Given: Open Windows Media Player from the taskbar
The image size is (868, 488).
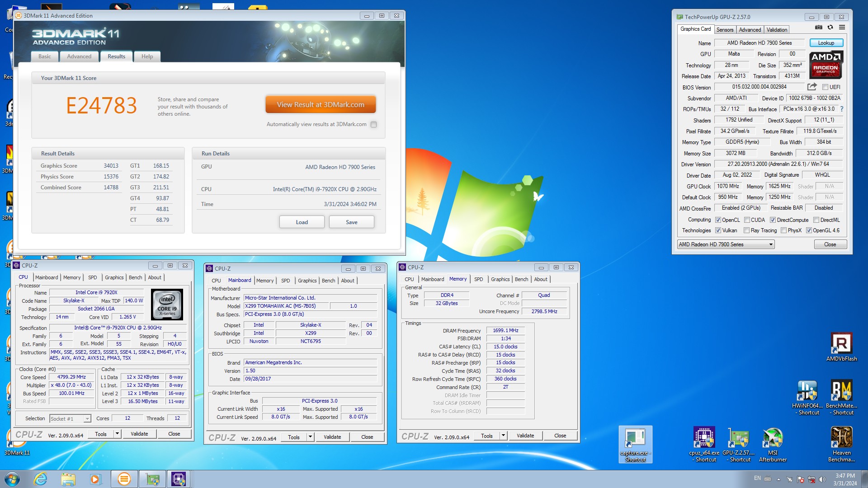Looking at the screenshot, I should click(95, 479).
